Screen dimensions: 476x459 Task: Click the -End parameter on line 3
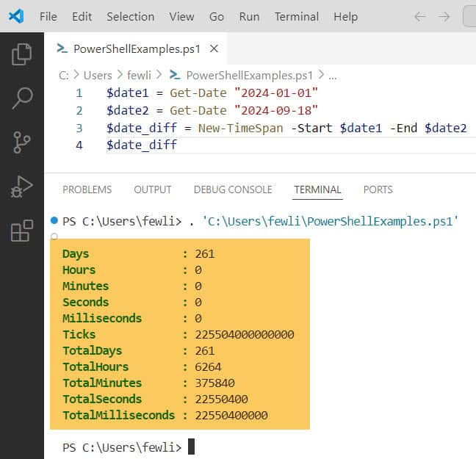click(403, 128)
